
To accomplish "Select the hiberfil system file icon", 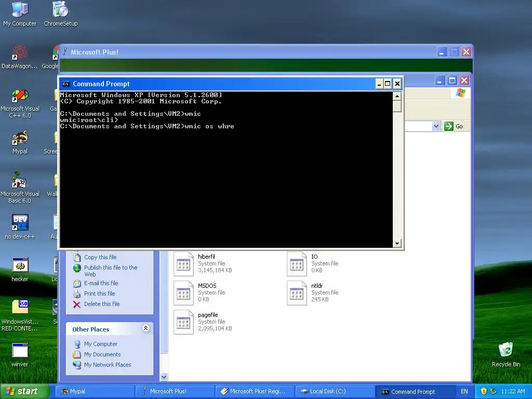I will coord(183,263).
